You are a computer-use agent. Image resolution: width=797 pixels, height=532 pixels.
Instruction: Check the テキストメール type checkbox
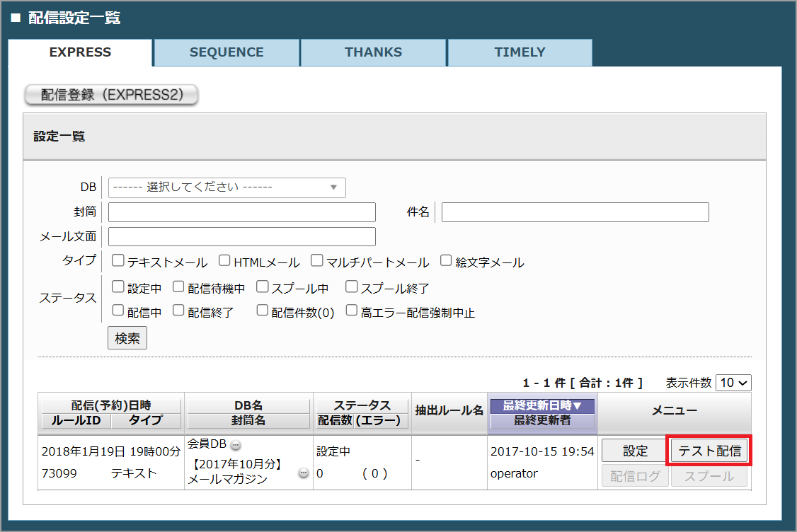pos(118,261)
